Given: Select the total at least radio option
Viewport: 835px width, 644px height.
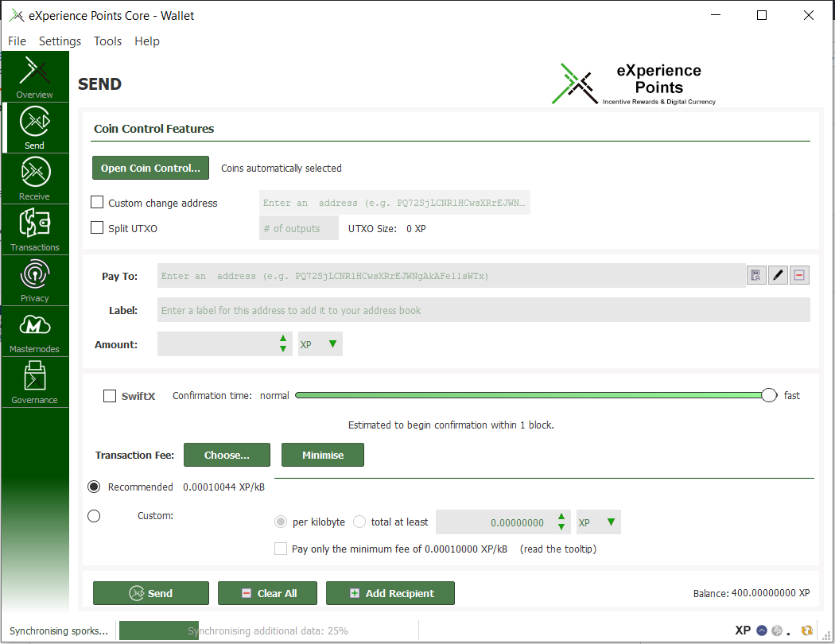Looking at the screenshot, I should (359, 522).
